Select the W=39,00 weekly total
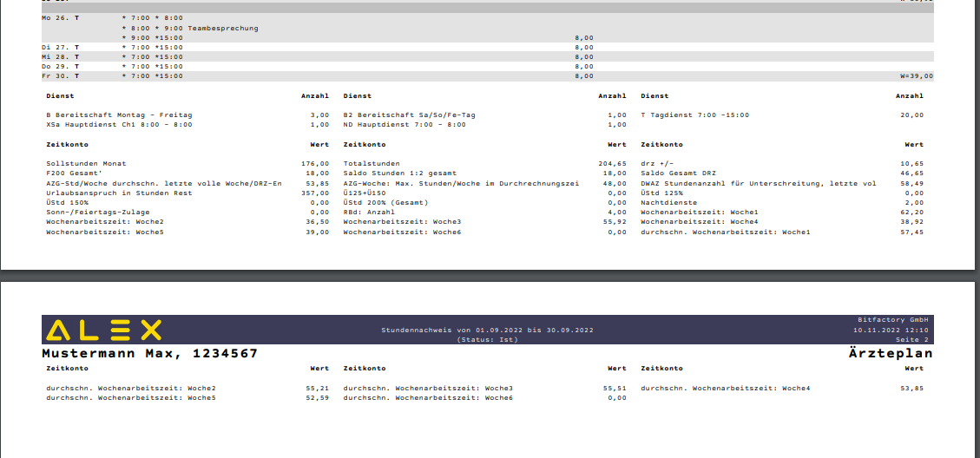The image size is (980, 458). (x=916, y=76)
